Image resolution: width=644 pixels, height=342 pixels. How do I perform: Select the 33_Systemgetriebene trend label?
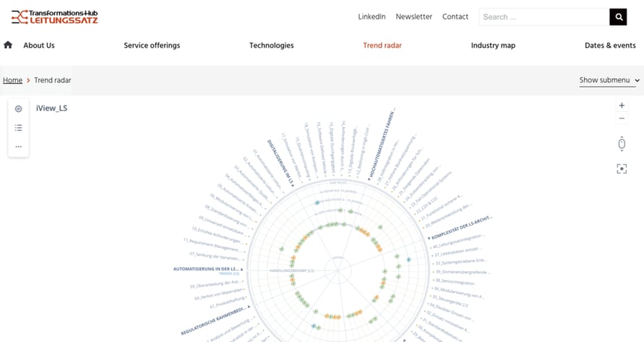point(460,262)
